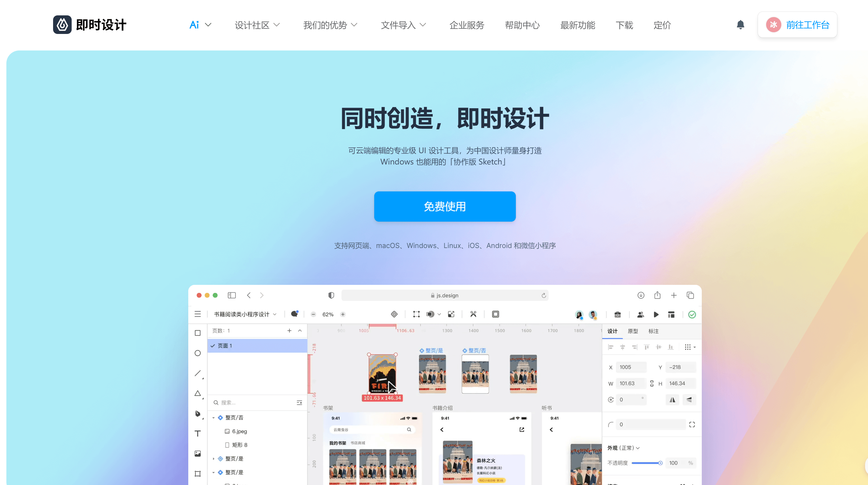Image resolution: width=868 pixels, height=485 pixels.
Task: Click the width field 101.63
Action: pyautogui.click(x=631, y=383)
